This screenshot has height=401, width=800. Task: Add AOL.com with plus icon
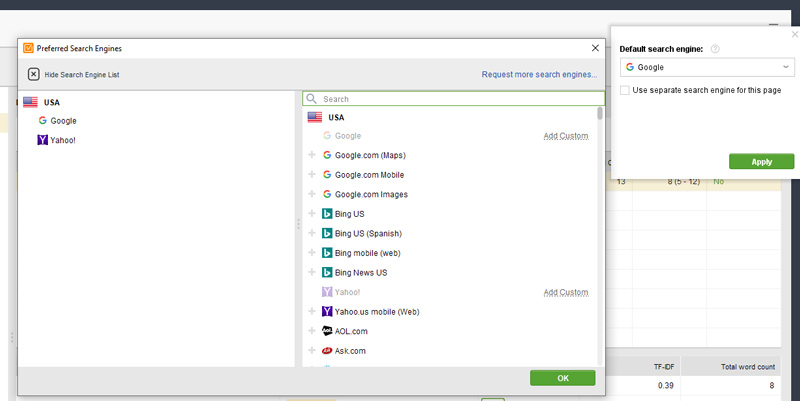point(312,331)
